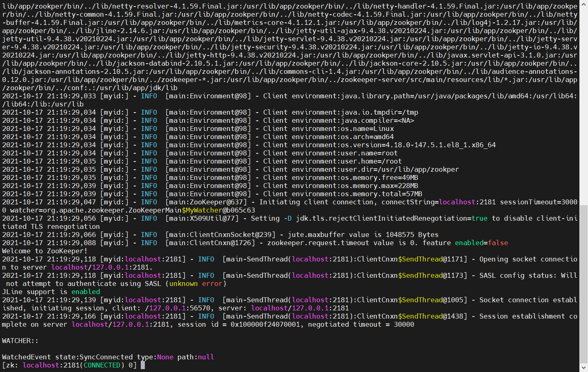The height and width of the screenshot is (372, 588).
Task: Click 'os.memory.max=228MB' text
Action: (x=379, y=186)
